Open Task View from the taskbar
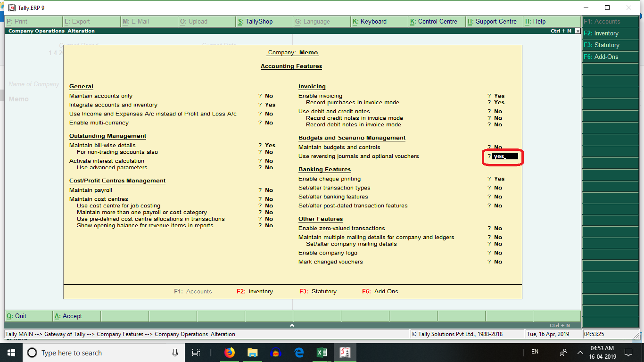This screenshot has width=644, height=362. [x=196, y=352]
